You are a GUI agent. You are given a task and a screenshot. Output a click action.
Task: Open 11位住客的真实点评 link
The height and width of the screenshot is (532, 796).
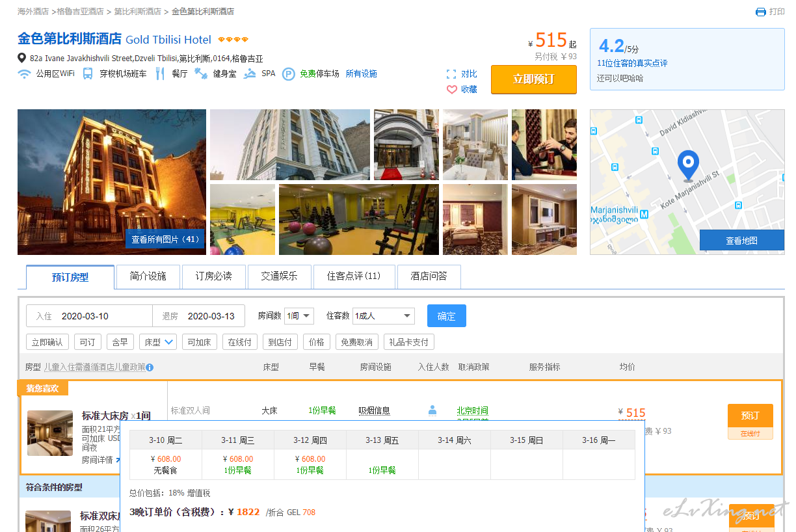632,63
